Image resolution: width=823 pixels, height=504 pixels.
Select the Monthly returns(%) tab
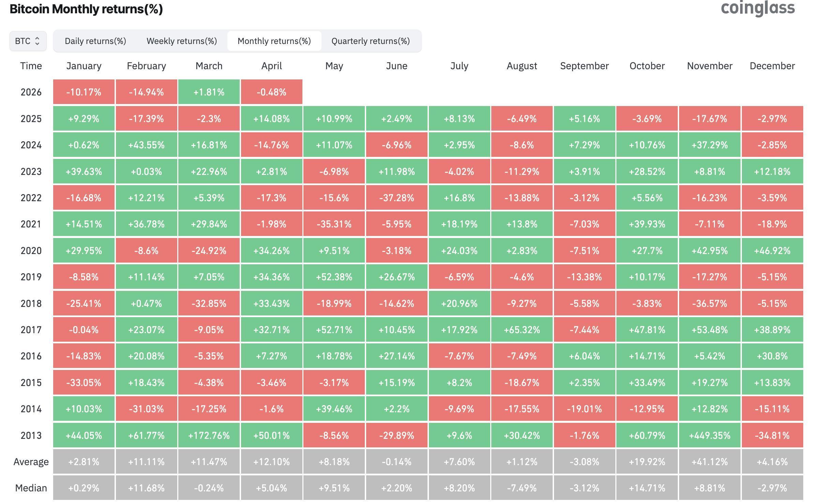coord(274,41)
